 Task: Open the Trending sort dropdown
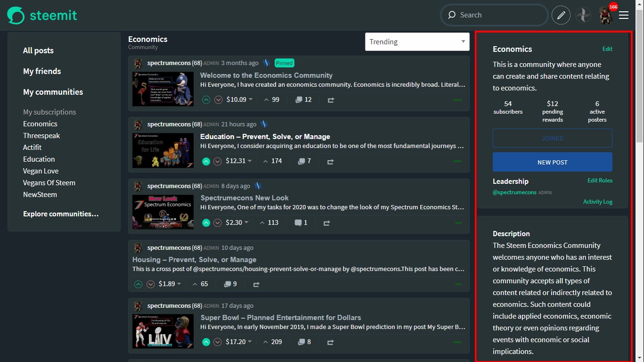tap(417, 41)
